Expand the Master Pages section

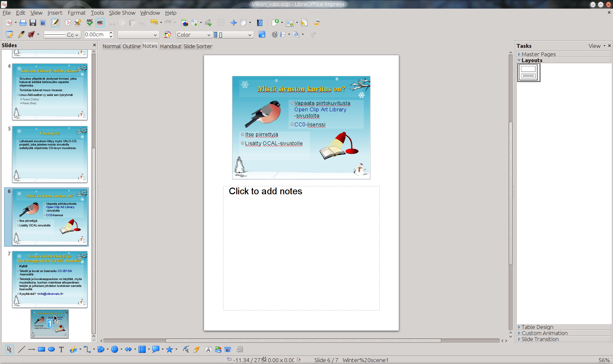pos(564,54)
